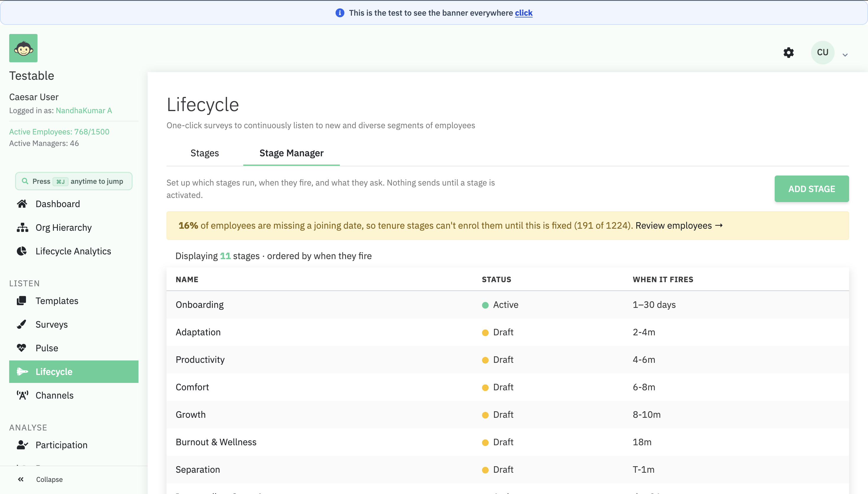Screen dimensions: 868x494
Task: Click the Org Hierarchy sitemap icon
Action: (22, 227)
